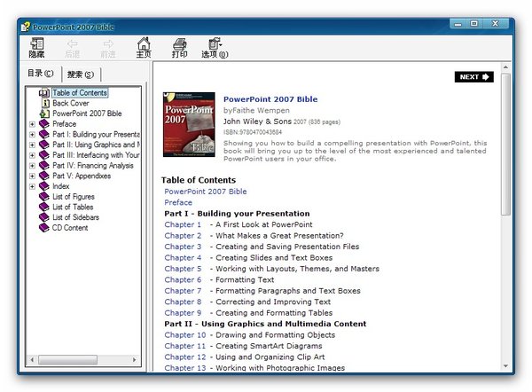This screenshot has height=392, width=532.
Task: Click the tree pane scroll right arrow
Action: (x=135, y=360)
